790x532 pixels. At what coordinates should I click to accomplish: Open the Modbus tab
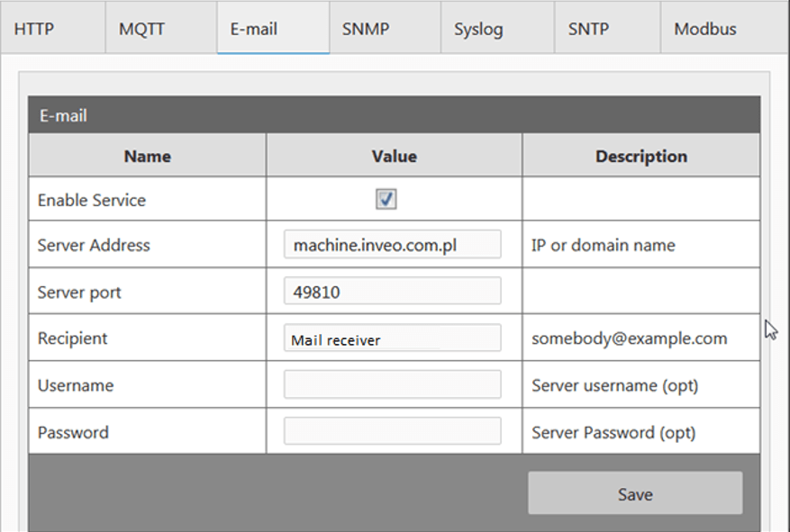[705, 29]
